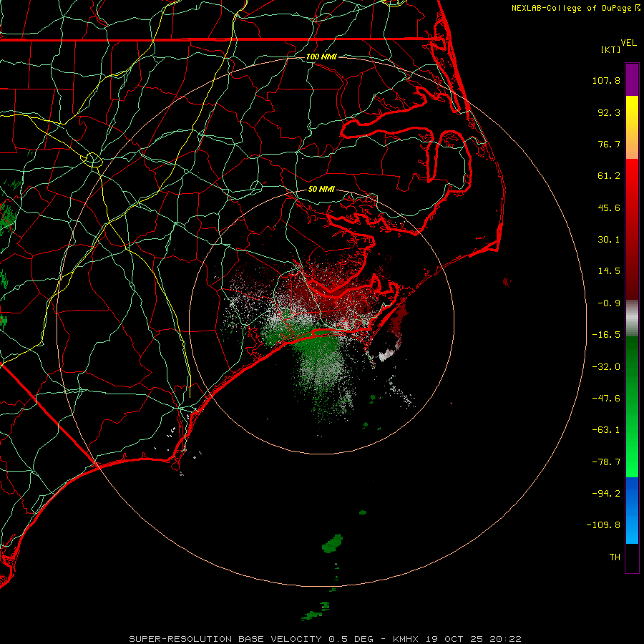Click the -94.2 value on velocity scale
The image size is (644, 644).
coord(606,494)
